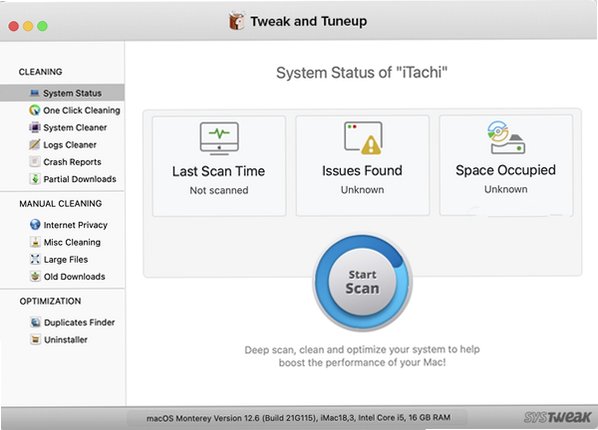Click the Crash Reports document icon
Screen dimensions: 598x430
pyautogui.click(x=35, y=162)
